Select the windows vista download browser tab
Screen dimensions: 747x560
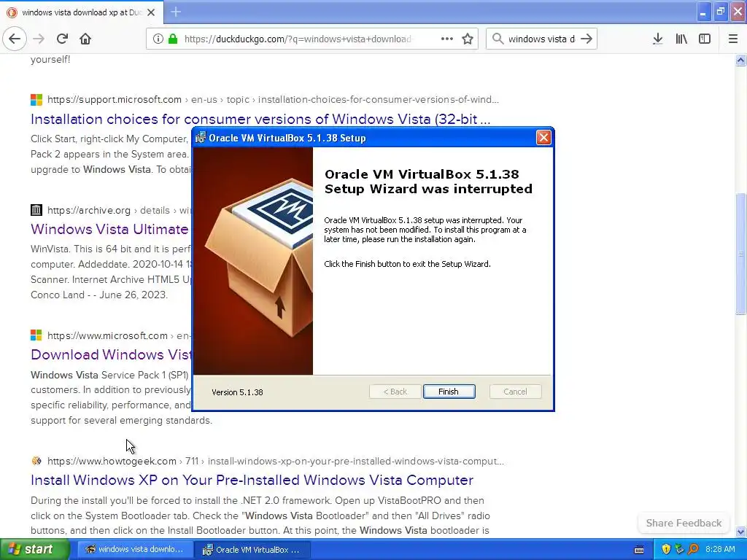click(x=82, y=12)
